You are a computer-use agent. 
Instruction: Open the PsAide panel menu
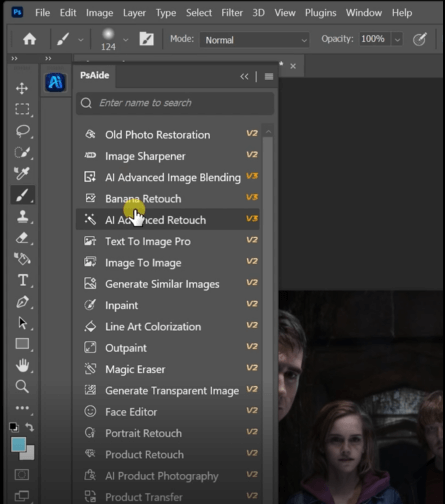click(x=269, y=77)
